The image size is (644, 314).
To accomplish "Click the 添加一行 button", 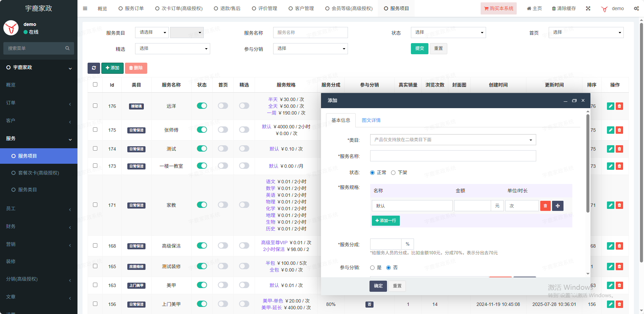I will pos(386,221).
